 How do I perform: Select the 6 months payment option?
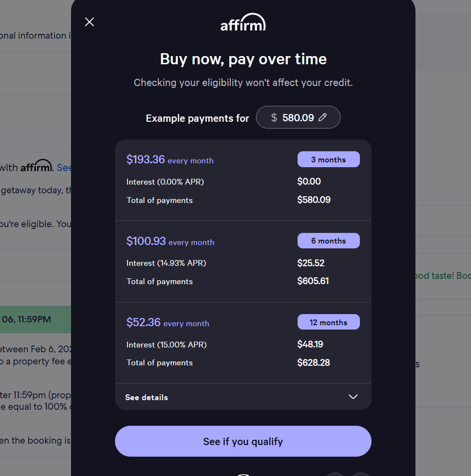pos(328,241)
